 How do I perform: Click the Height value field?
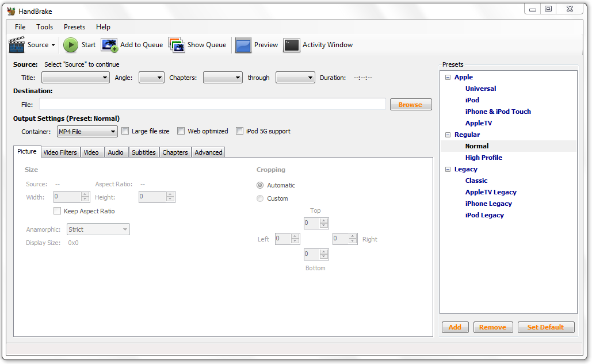156,197
